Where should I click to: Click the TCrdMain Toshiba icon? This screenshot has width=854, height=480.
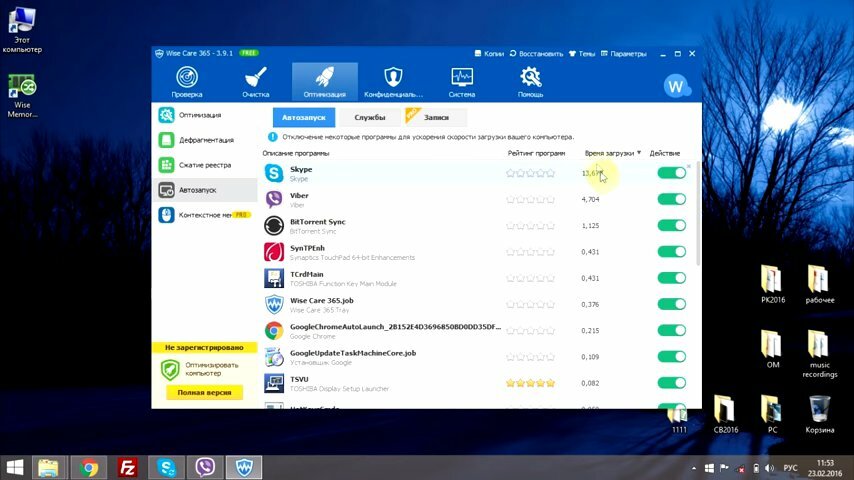click(274, 278)
